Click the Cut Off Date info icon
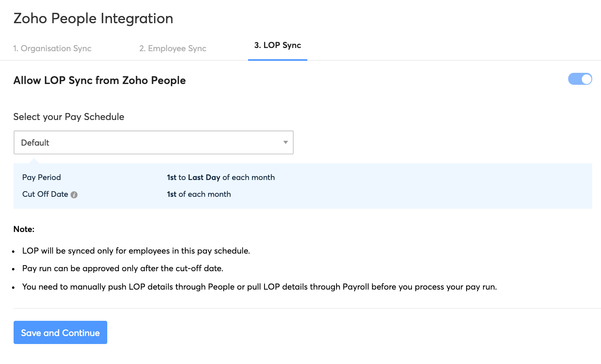 pyautogui.click(x=74, y=195)
